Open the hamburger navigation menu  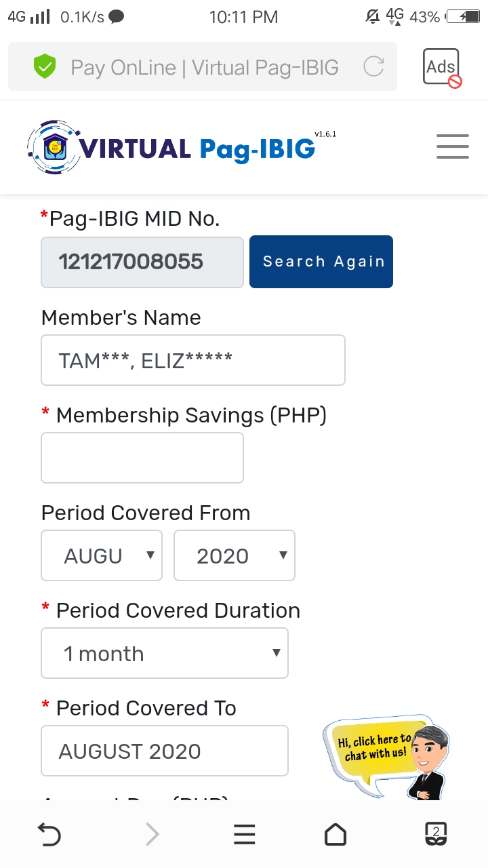click(x=452, y=146)
